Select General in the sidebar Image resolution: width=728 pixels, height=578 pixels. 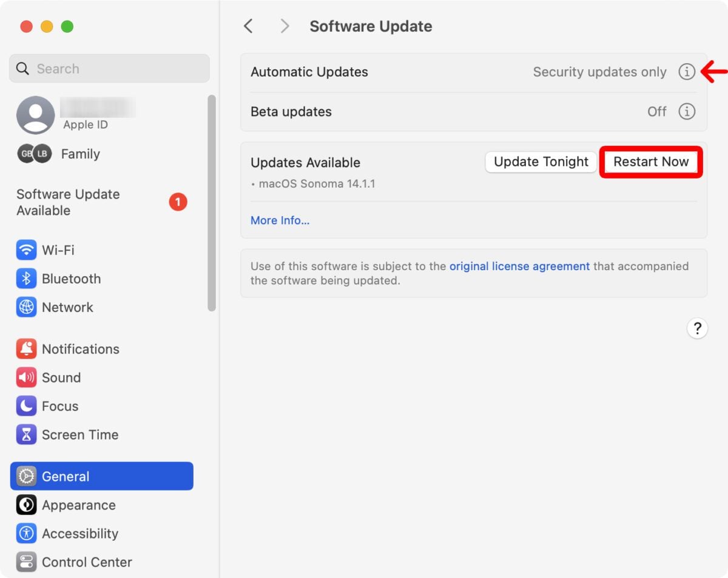point(101,477)
